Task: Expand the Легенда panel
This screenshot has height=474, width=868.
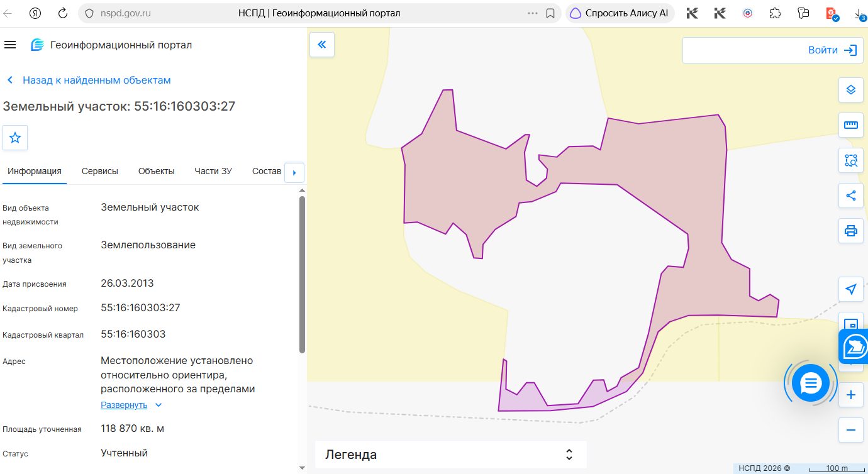Action: [x=451, y=455]
